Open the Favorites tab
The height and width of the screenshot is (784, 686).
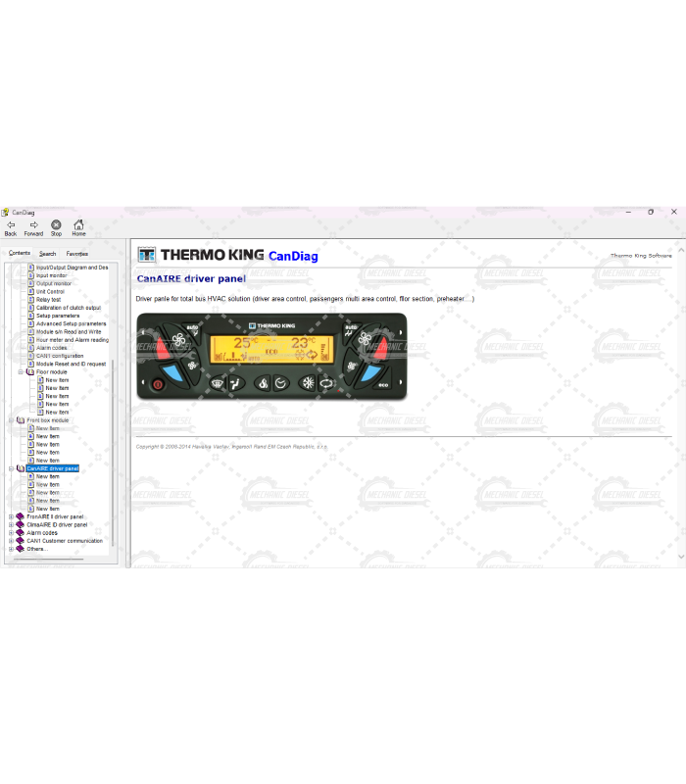(76, 254)
